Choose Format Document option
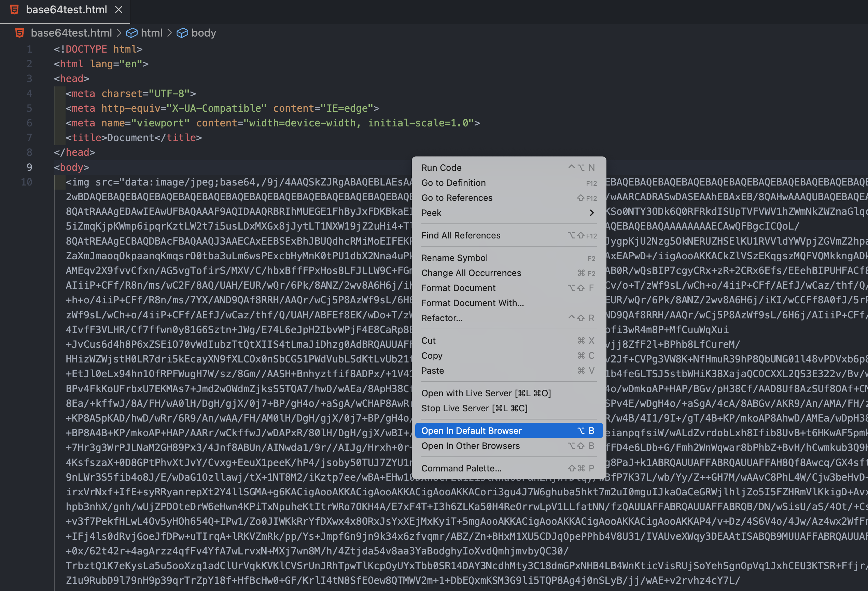Viewport: 868px width, 591px height. pyautogui.click(x=458, y=288)
